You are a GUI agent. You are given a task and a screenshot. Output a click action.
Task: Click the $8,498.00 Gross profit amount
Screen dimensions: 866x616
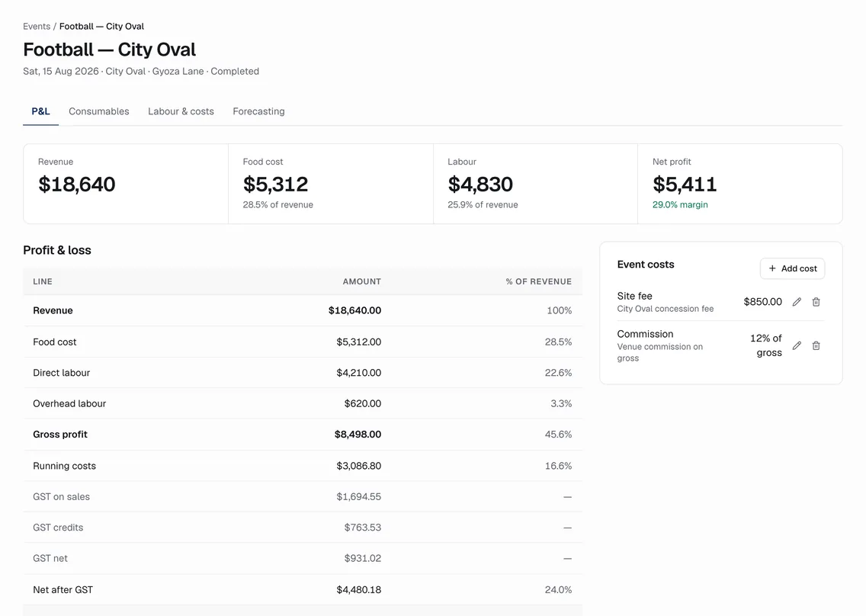358,435
